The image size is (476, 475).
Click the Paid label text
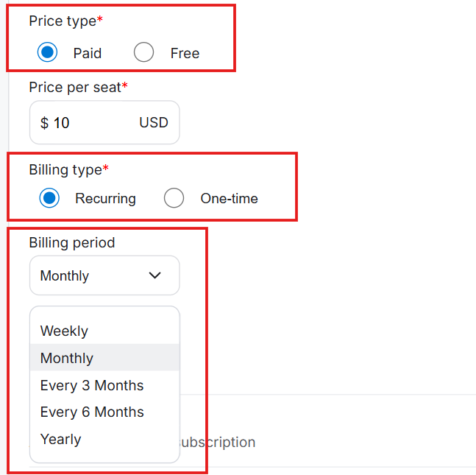88,53
